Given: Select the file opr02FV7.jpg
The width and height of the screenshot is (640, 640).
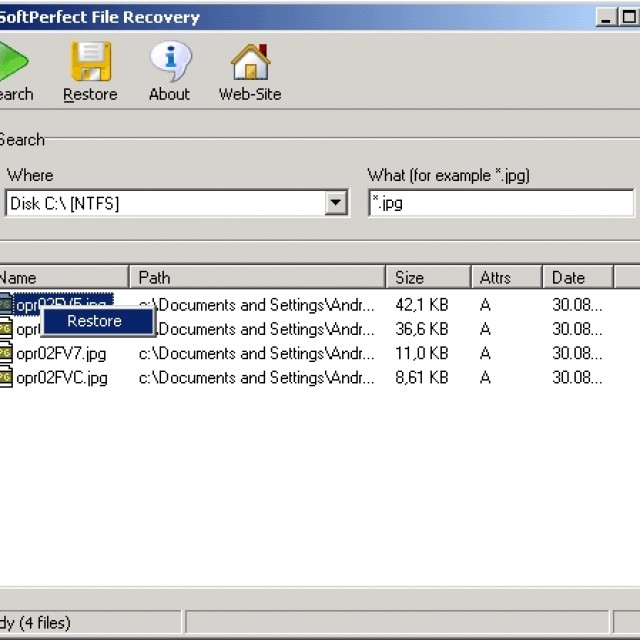Looking at the screenshot, I should coord(62,353).
